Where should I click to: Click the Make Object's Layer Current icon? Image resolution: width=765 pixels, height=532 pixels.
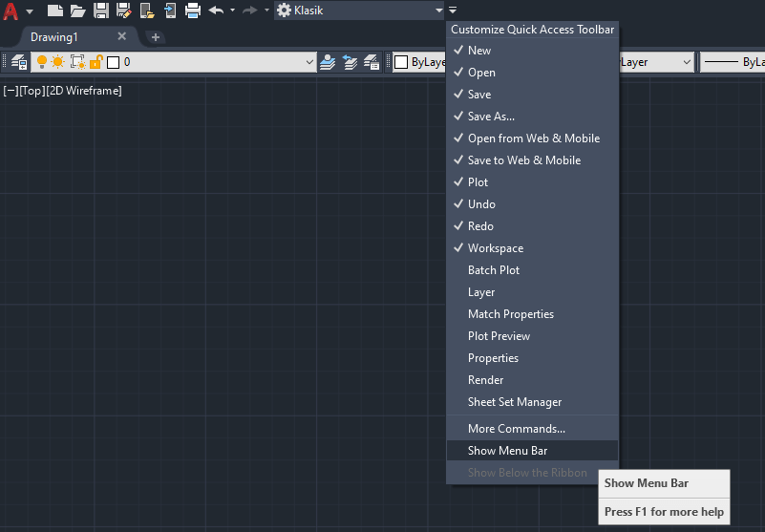(x=328, y=62)
